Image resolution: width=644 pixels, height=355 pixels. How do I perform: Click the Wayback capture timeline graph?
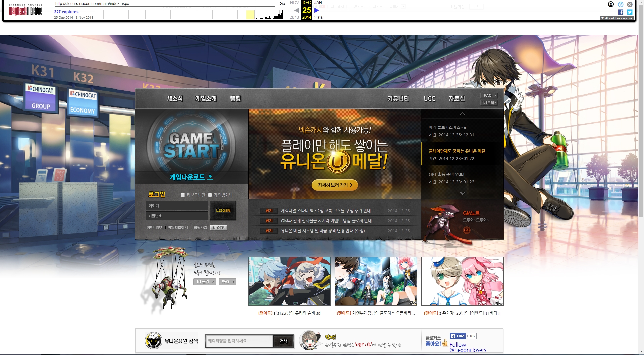coord(191,15)
